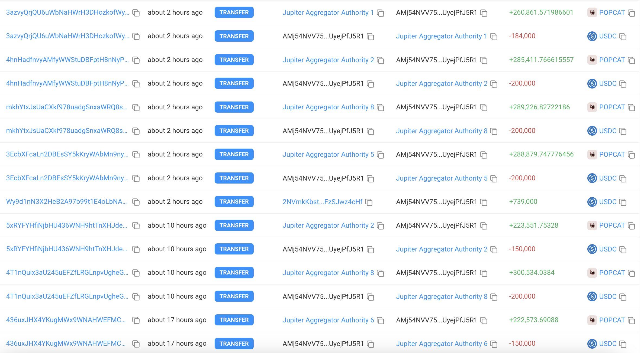This screenshot has width=644, height=353.
Task: Open POPCAT token in +285,411.766615557 row
Action: 612,60
